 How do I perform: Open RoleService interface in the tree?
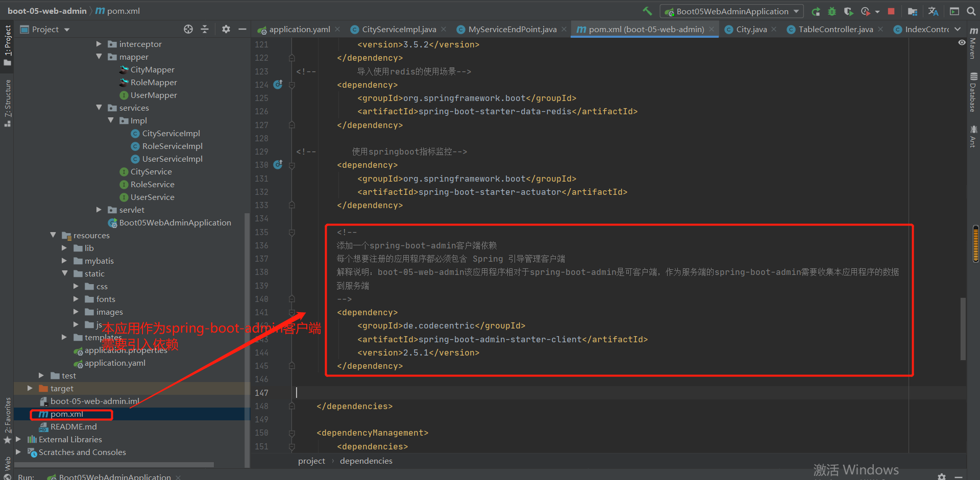pos(152,184)
